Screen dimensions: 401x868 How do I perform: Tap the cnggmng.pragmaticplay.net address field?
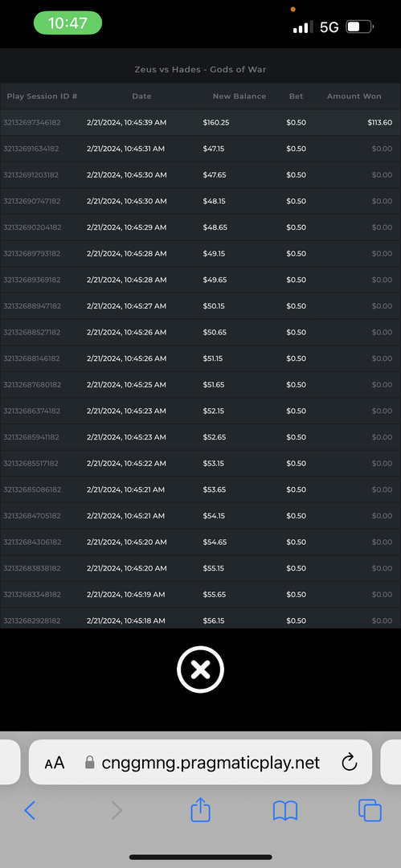(x=200, y=762)
